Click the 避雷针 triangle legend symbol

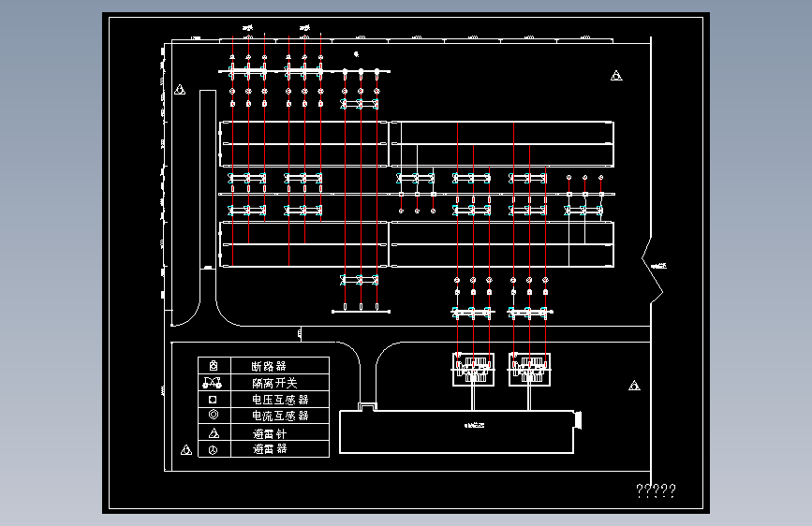pos(214,432)
